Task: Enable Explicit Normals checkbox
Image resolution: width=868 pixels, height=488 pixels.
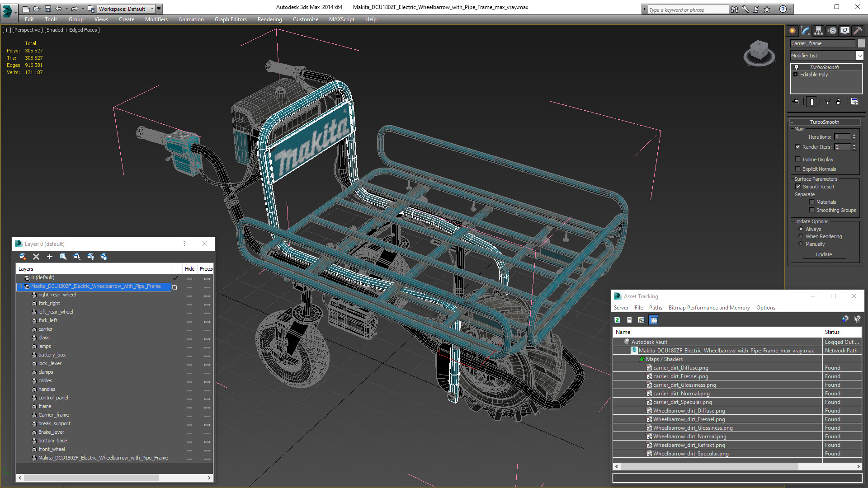Action: [x=798, y=169]
